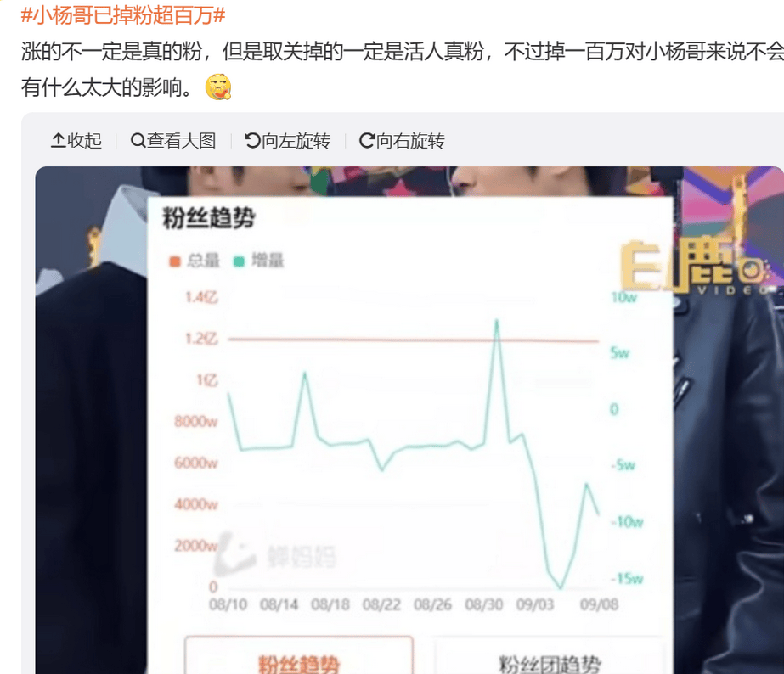Image resolution: width=784 pixels, height=674 pixels.
Task: Click the 收起 collapse arrow icon
Action: (59, 141)
